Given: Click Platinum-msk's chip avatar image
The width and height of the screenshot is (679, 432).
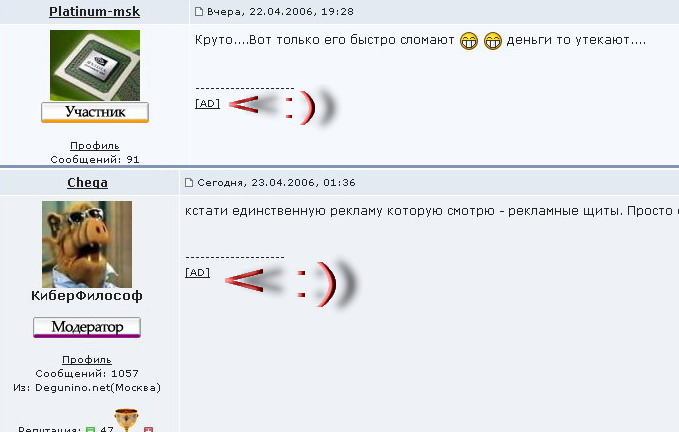Looking at the screenshot, I should tap(95, 65).
